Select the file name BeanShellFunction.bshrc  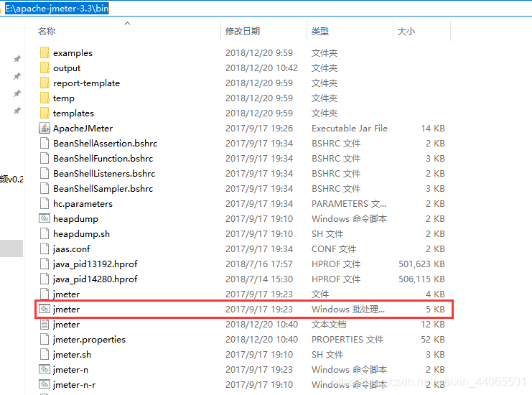click(103, 158)
